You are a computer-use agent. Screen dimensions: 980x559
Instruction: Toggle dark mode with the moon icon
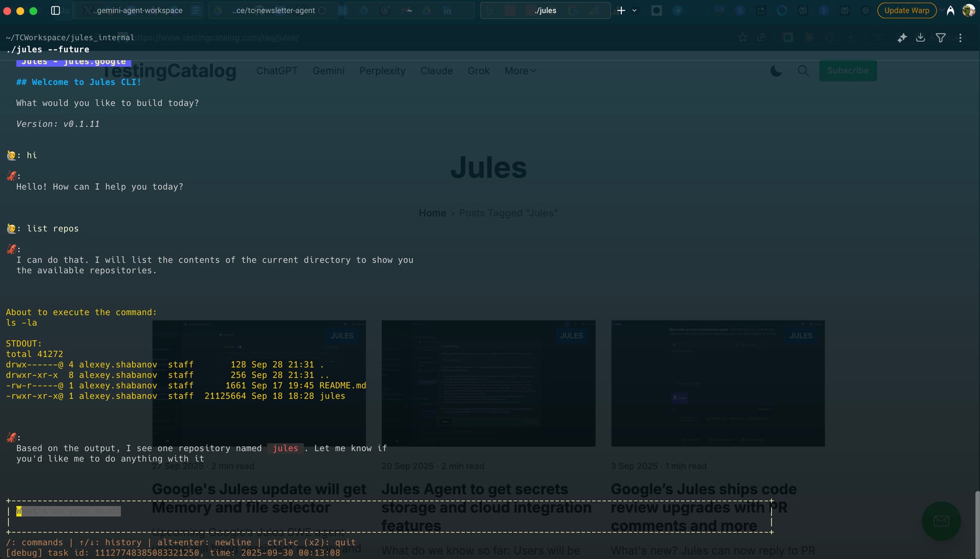tap(776, 71)
